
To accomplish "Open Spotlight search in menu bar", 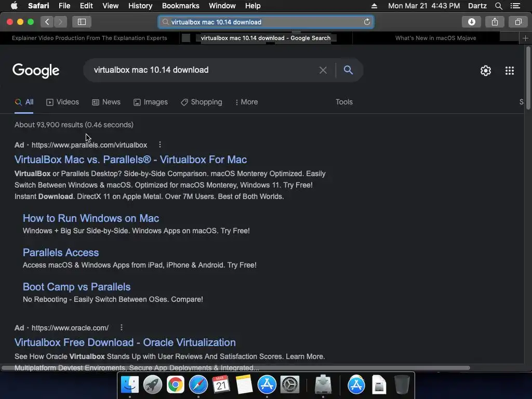I will pyautogui.click(x=498, y=6).
